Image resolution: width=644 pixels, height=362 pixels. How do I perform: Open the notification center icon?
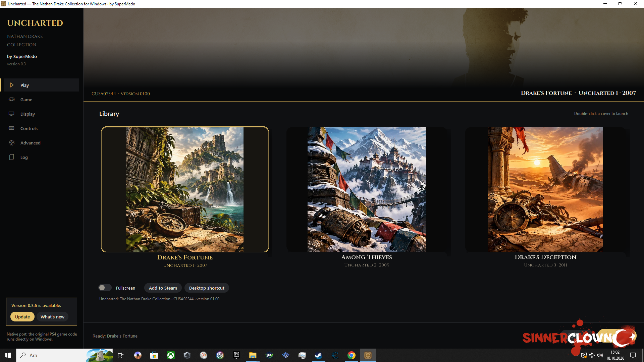pyautogui.click(x=633, y=355)
